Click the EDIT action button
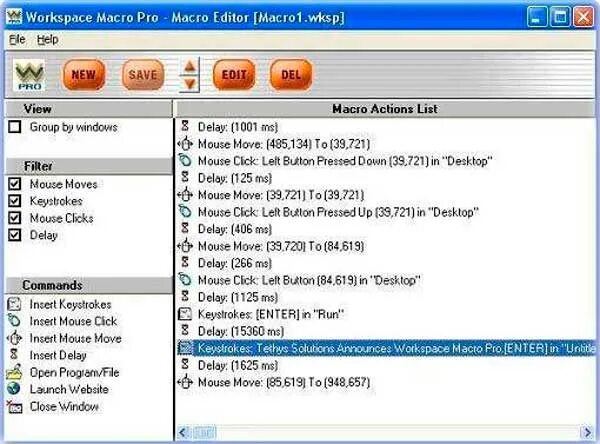Screen dimensions: 600x444 [234, 75]
